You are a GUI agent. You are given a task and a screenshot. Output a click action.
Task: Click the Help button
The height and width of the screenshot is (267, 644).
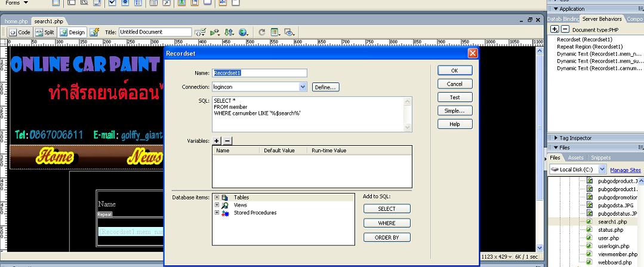[x=455, y=124]
